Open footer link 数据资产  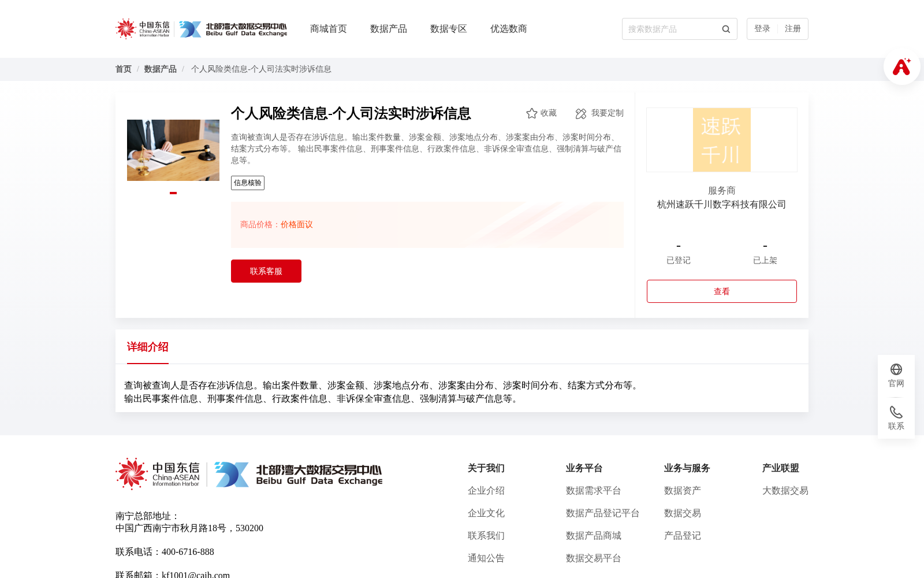[x=683, y=491]
